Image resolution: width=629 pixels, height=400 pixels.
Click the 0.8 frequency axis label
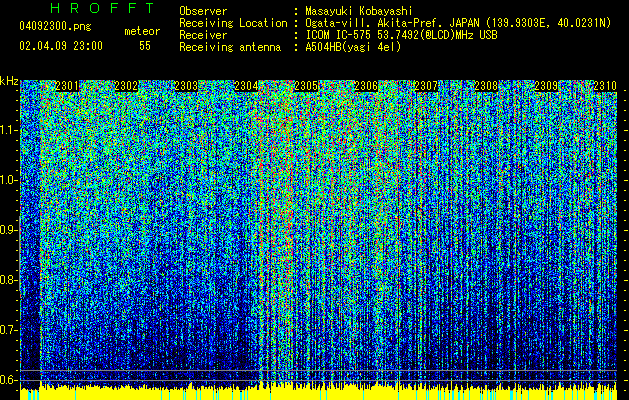[9, 280]
